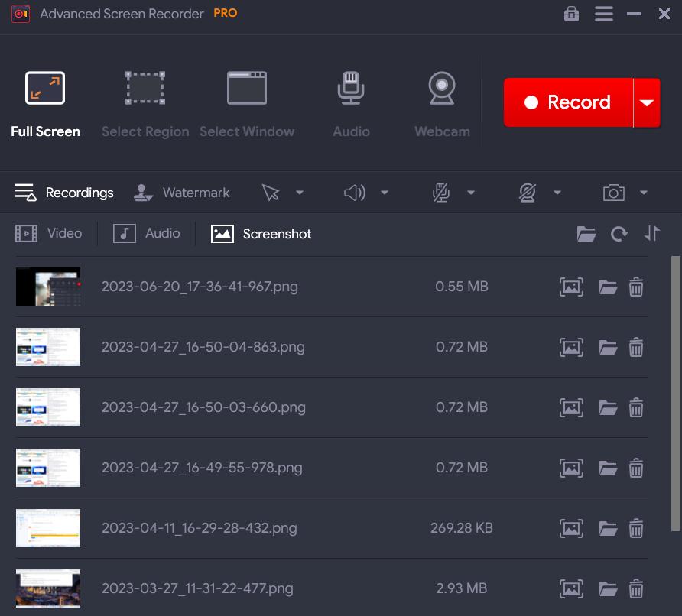Click the PRO label in title bar

coord(226,13)
